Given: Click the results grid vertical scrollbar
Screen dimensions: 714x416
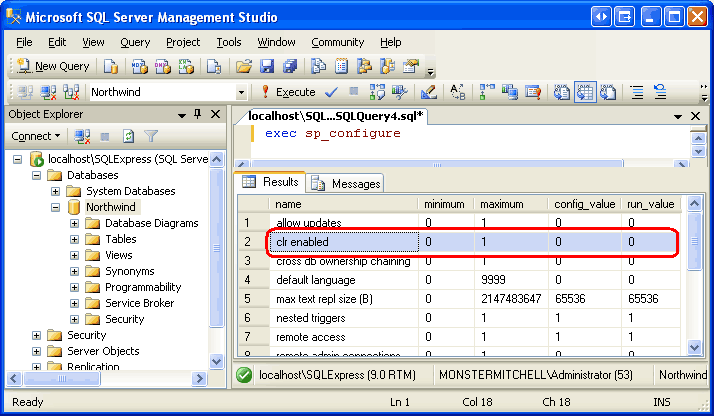Looking at the screenshot, I should pos(695,290).
